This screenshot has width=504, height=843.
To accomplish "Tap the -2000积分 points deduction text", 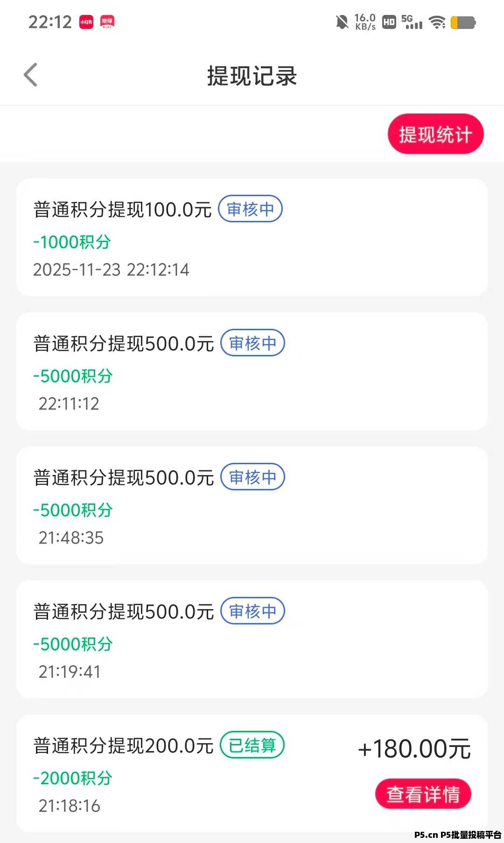I will click(x=73, y=778).
